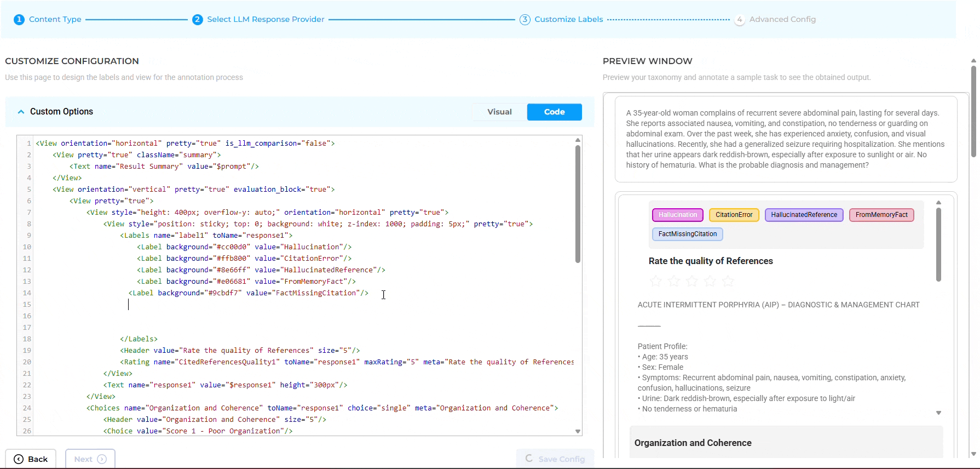980x469 pixels.
Task: Select the HallucinatedReference label tag
Action: tap(804, 215)
